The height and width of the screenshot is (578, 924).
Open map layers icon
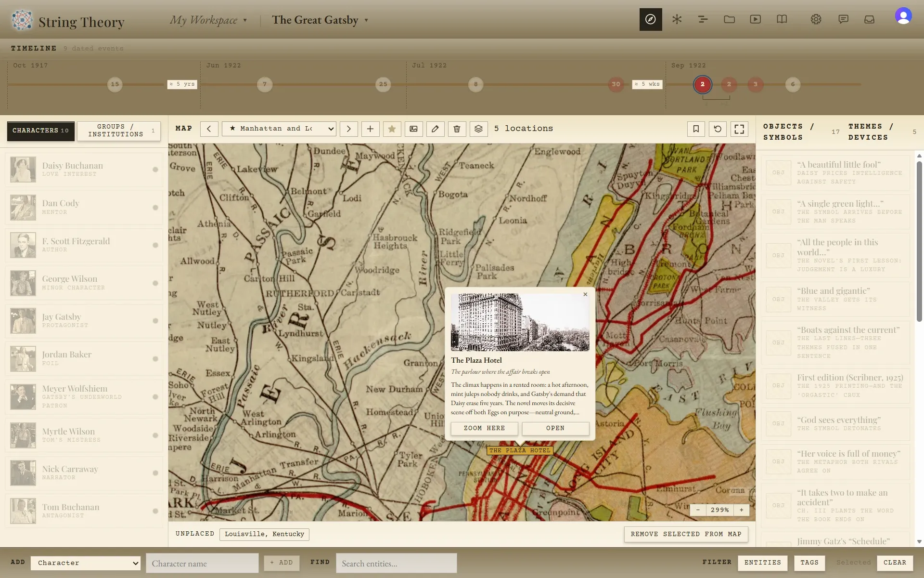478,129
